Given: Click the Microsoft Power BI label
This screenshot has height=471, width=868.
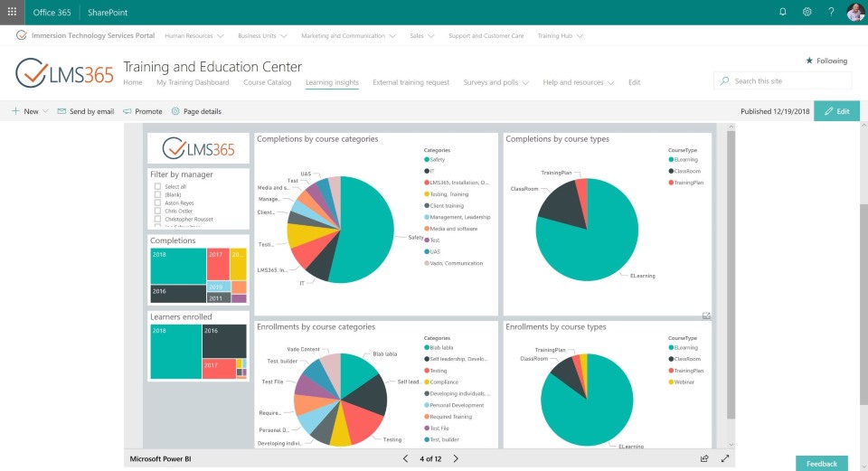Looking at the screenshot, I should click(x=161, y=459).
